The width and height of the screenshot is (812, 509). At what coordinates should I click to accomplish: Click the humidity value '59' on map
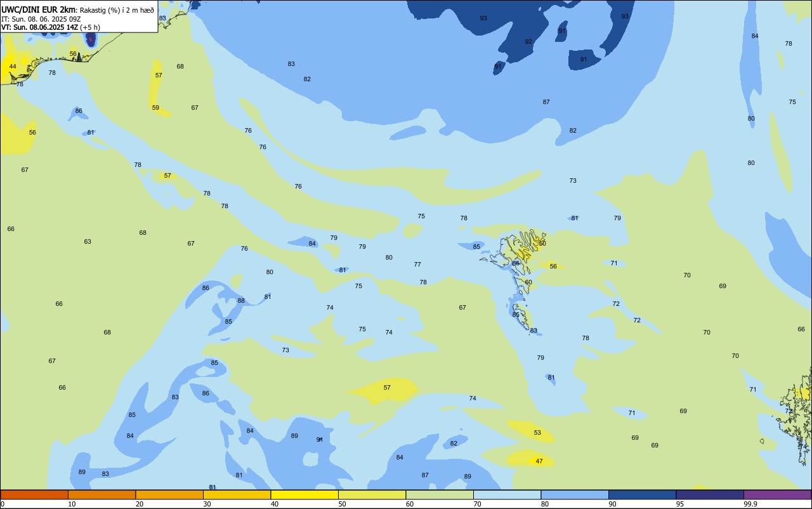[x=155, y=108]
